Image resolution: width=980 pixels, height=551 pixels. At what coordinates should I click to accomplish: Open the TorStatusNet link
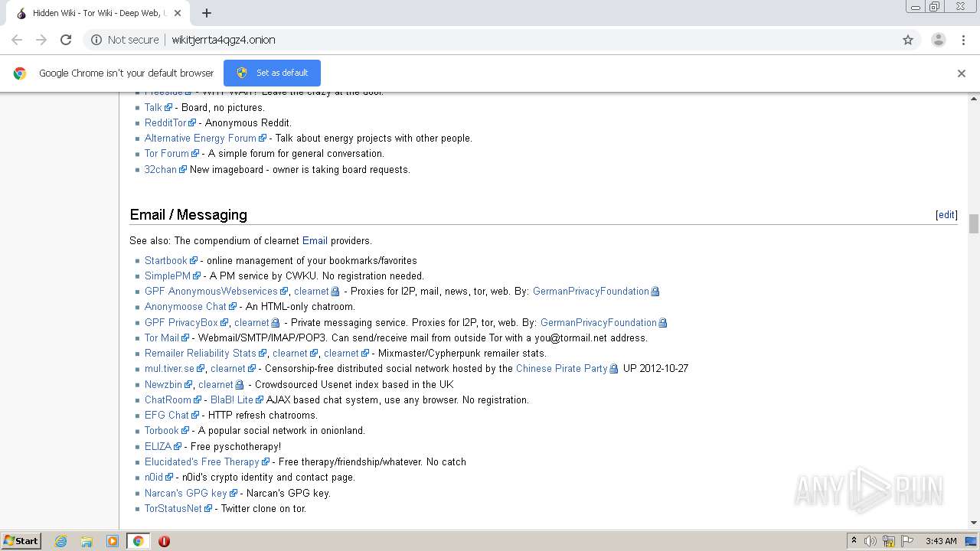(x=173, y=508)
